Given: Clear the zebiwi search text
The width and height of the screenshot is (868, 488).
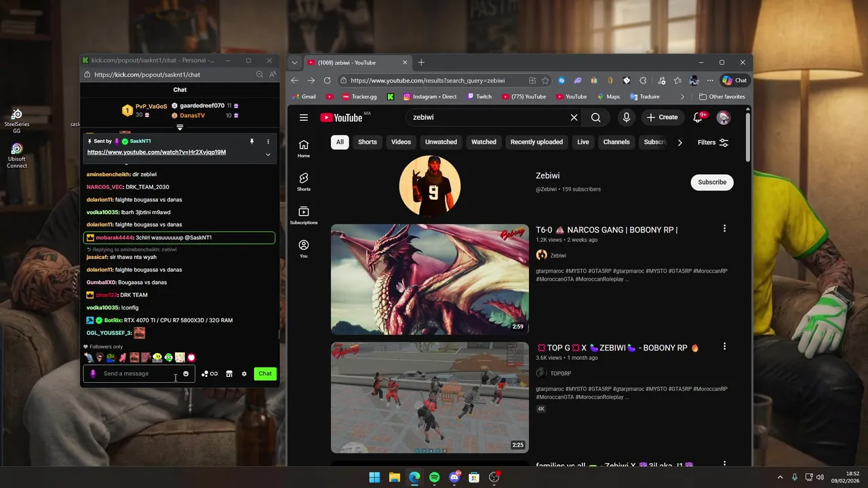Looking at the screenshot, I should pyautogui.click(x=574, y=117).
